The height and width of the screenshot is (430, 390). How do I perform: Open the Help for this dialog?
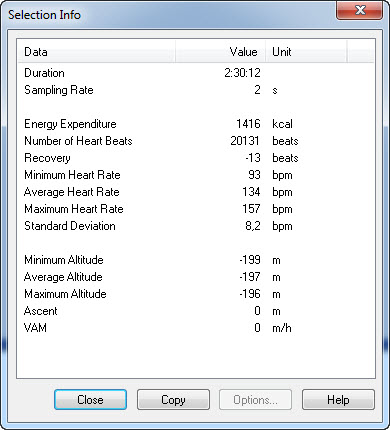coord(338,399)
